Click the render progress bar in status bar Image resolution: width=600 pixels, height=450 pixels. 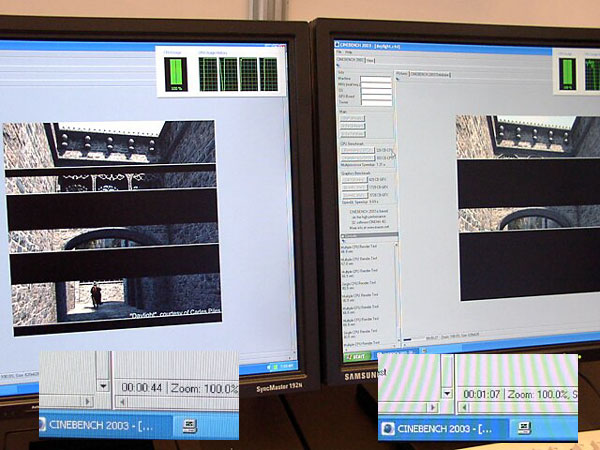[412, 339]
